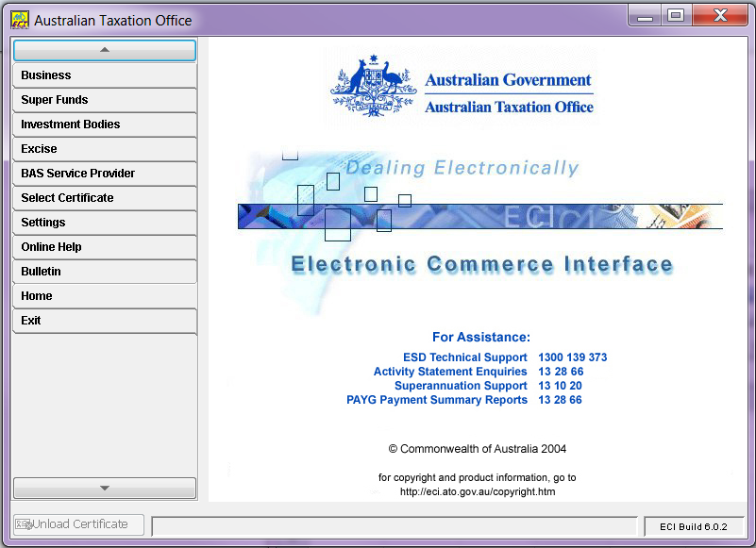
Task: Minimize the Australian Taxation Office window
Action: 645,16
